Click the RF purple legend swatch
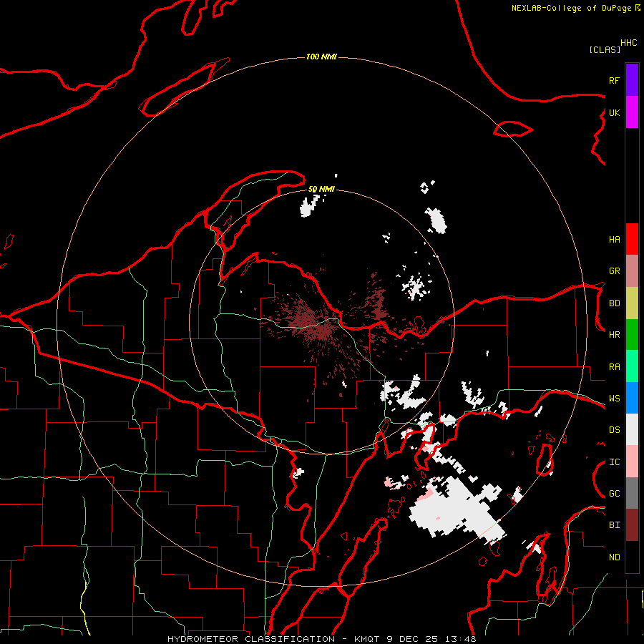Image resolution: width=644 pixels, height=644 pixels. 632,80
